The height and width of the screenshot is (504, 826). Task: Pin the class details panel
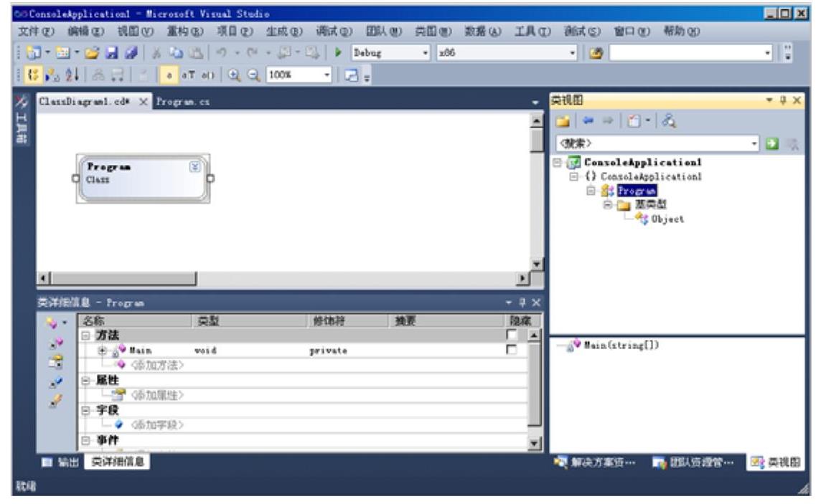pos(522,303)
